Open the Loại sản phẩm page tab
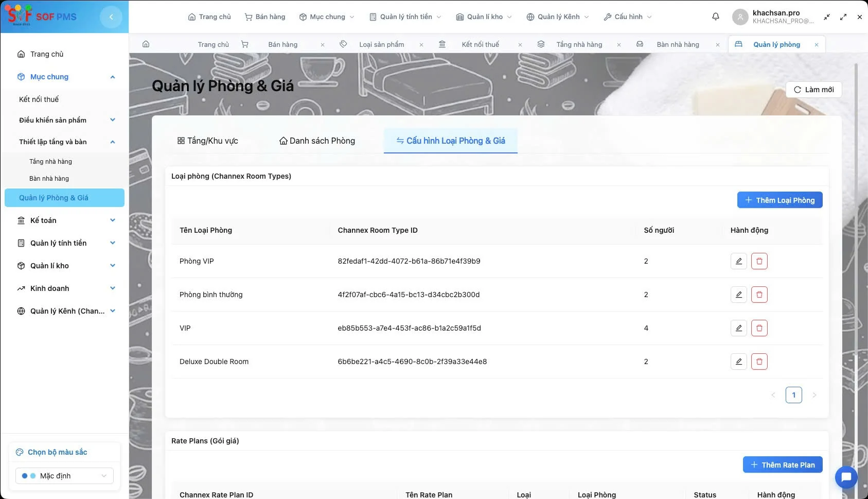 (x=381, y=44)
